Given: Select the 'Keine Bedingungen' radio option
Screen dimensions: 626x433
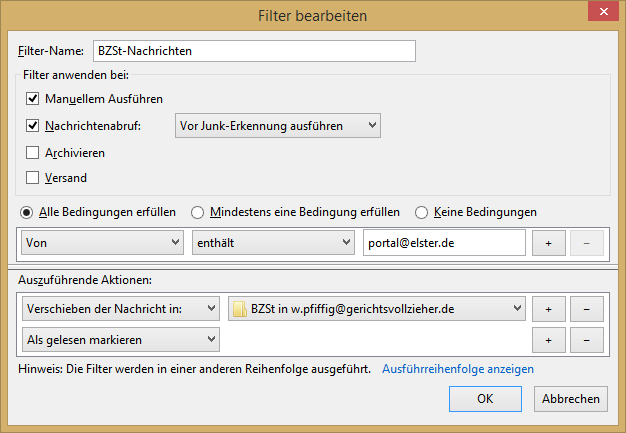Looking at the screenshot, I should pyautogui.click(x=422, y=212).
